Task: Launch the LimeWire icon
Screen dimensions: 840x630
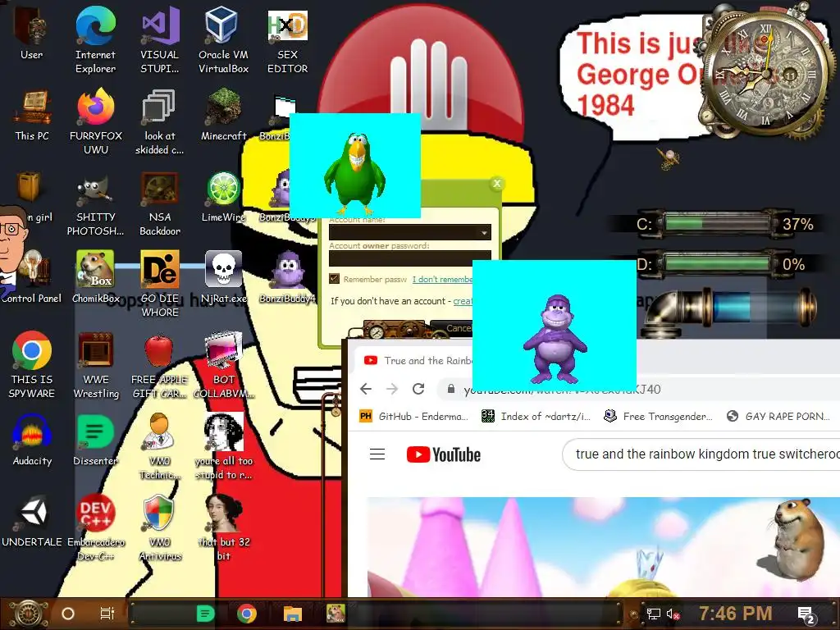Action: [223, 196]
